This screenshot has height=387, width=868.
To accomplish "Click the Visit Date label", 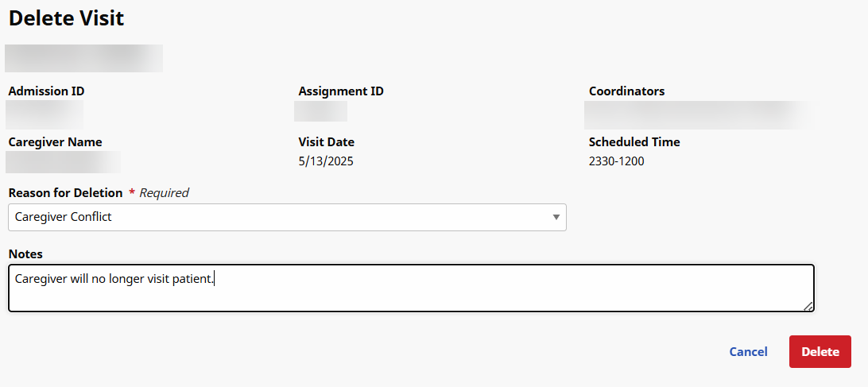I will (326, 142).
